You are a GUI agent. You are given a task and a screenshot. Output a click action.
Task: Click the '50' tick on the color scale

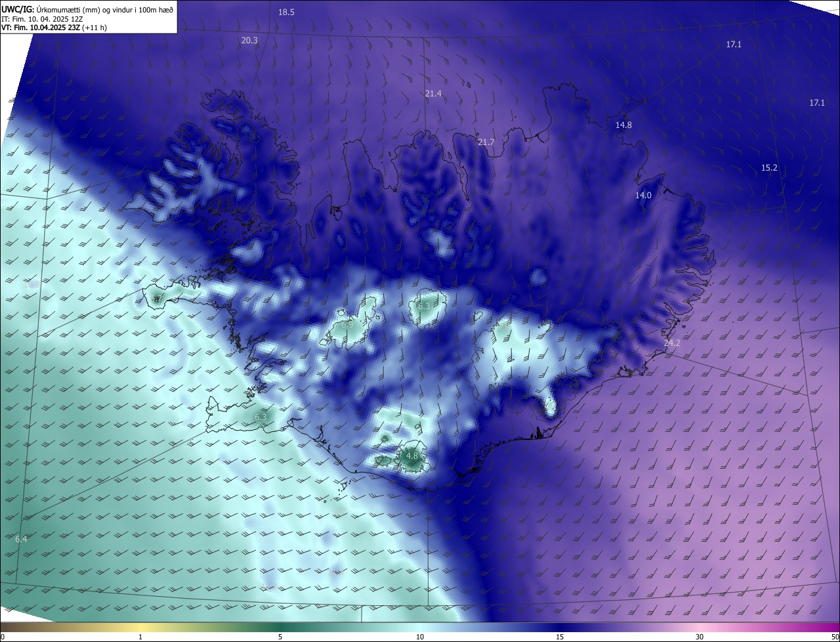(x=835, y=637)
